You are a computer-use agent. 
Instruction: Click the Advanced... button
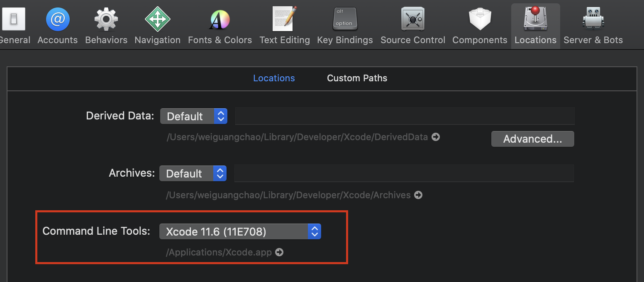click(532, 139)
